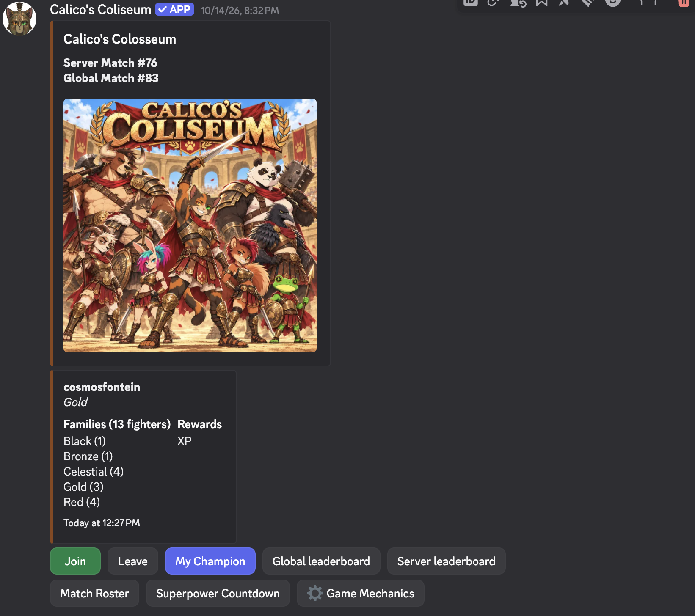Click the cosmosfontein name in the embed
This screenshot has height=616, width=695.
point(102,387)
